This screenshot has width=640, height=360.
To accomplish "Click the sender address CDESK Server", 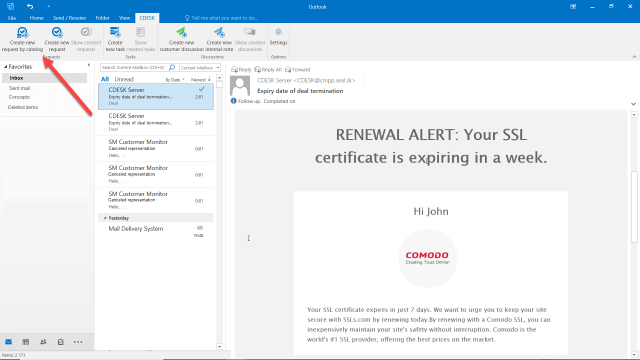I will point(306,80).
